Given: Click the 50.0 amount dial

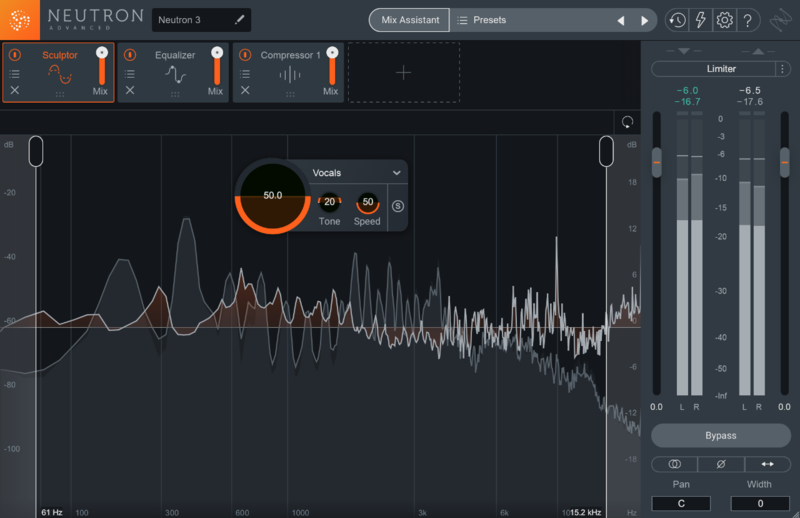Looking at the screenshot, I should [273, 195].
